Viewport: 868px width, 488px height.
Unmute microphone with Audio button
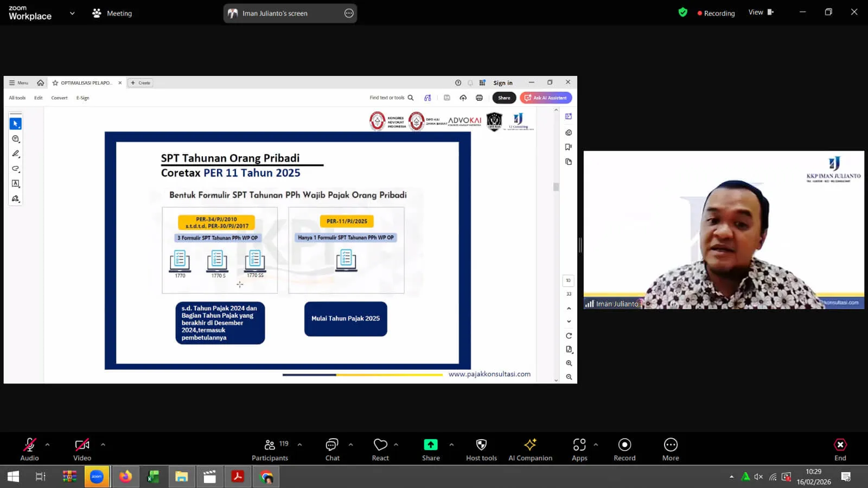coord(29,450)
